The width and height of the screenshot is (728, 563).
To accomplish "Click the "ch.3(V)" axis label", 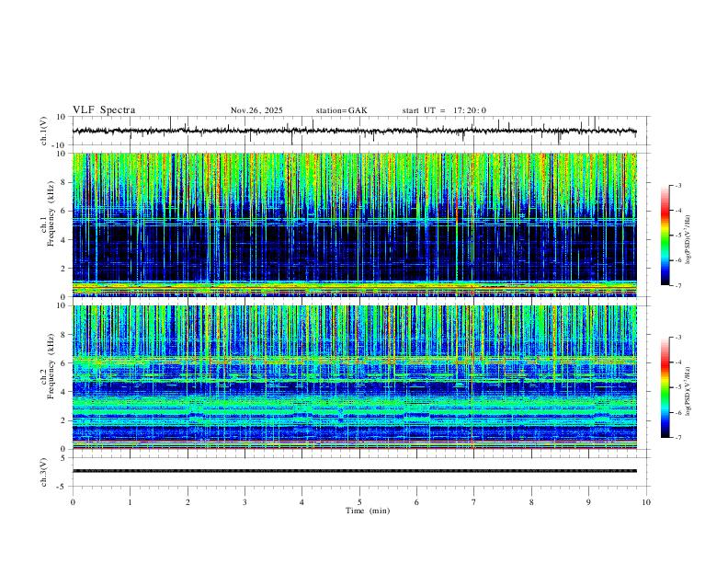I will coord(44,472).
